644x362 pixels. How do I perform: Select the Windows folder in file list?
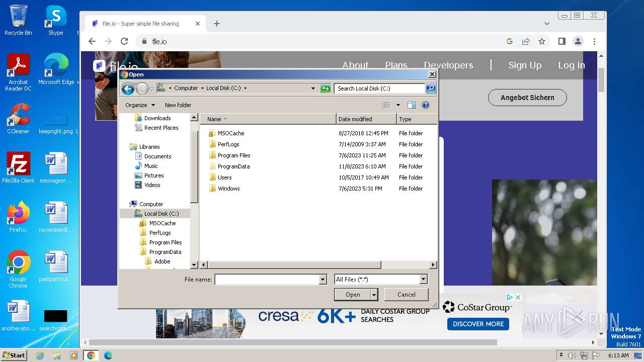[x=228, y=189]
